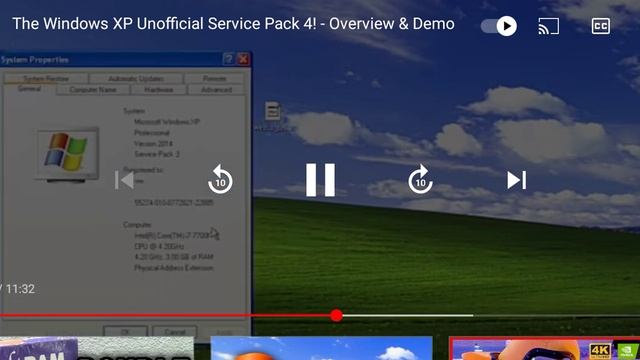Switch to Automatic Updates tab in System Properties
This screenshot has width=640, height=360.
(x=136, y=78)
